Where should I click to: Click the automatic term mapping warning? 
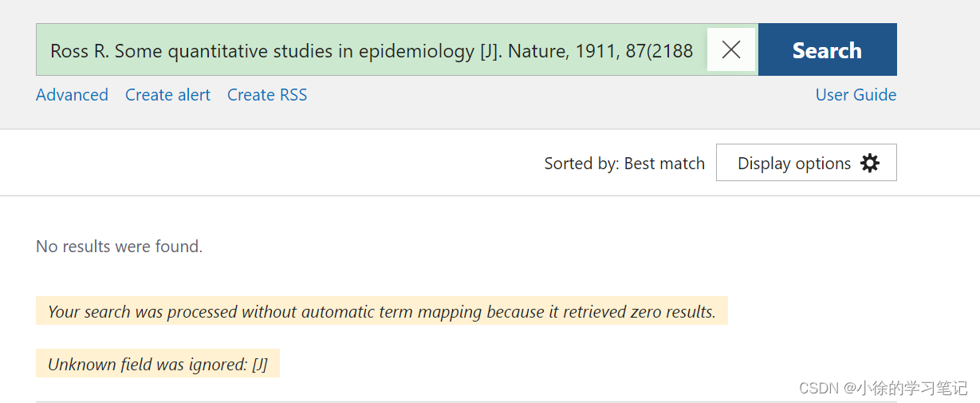tap(381, 312)
